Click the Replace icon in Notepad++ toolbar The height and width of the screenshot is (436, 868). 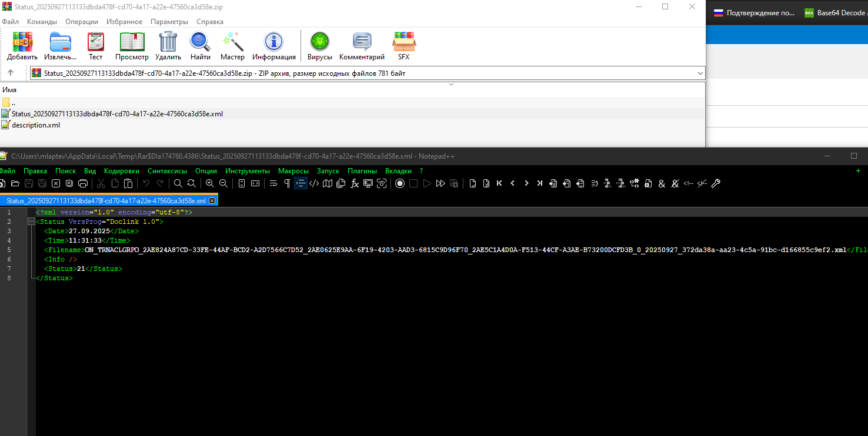coord(192,183)
